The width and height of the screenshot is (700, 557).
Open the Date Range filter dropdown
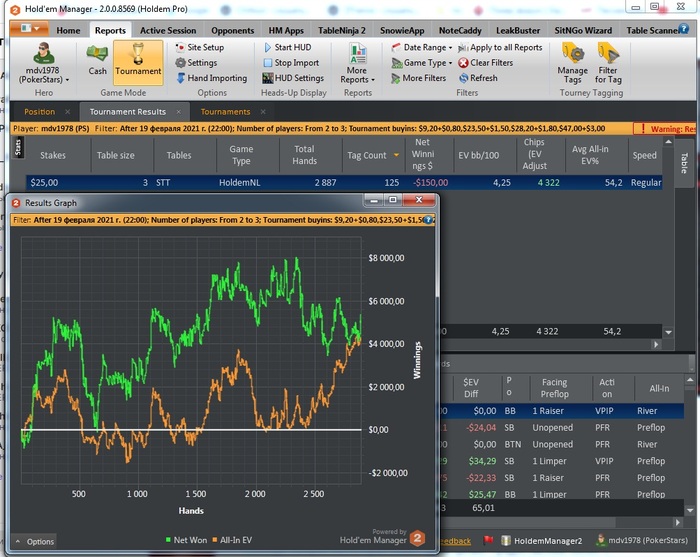421,47
